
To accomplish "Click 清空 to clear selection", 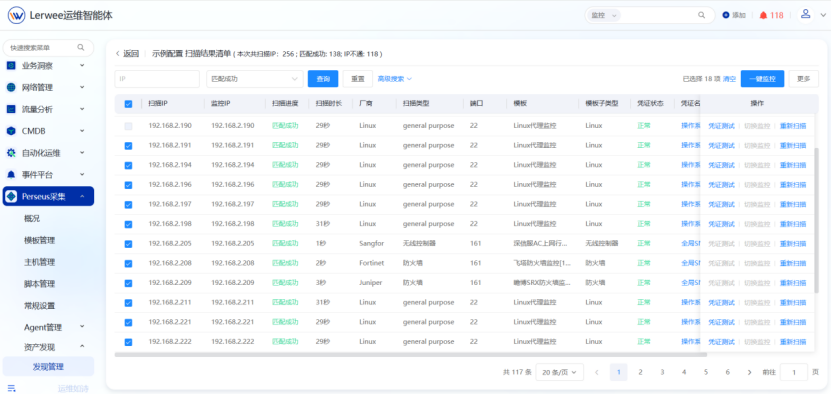I will point(730,79).
